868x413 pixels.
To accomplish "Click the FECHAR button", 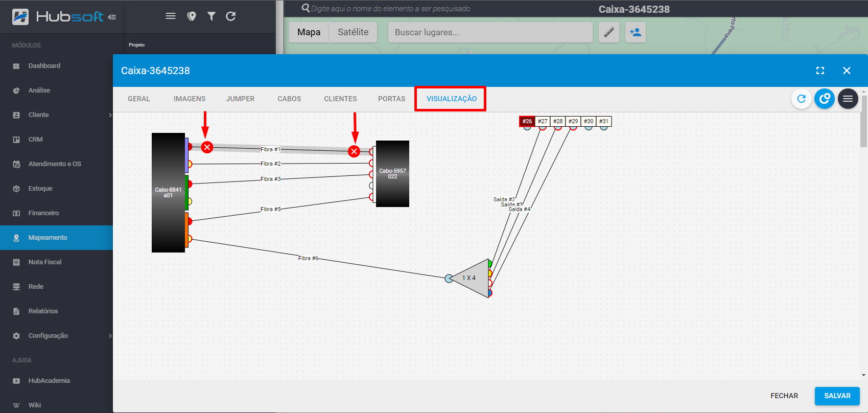I will point(784,396).
